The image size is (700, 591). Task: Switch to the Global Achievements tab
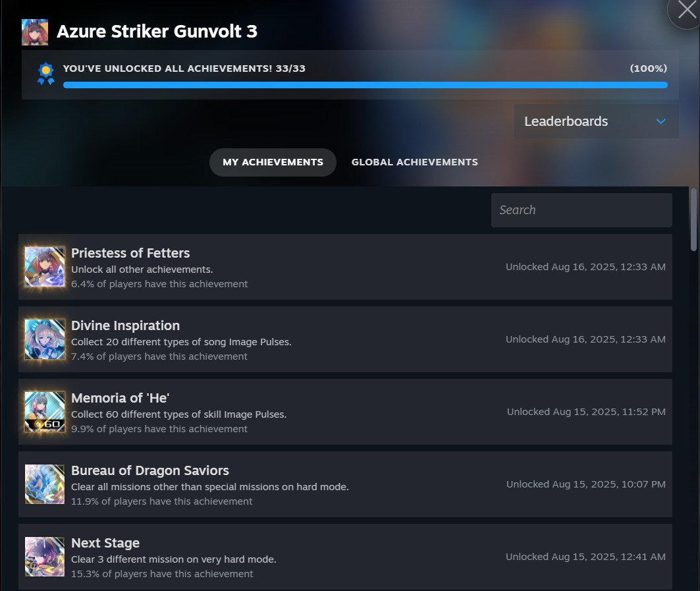pos(414,162)
